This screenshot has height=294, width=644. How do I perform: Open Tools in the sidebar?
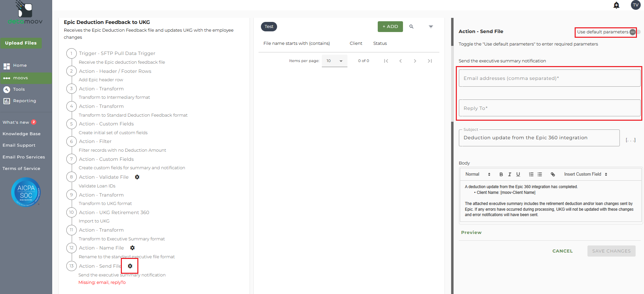[x=19, y=89]
